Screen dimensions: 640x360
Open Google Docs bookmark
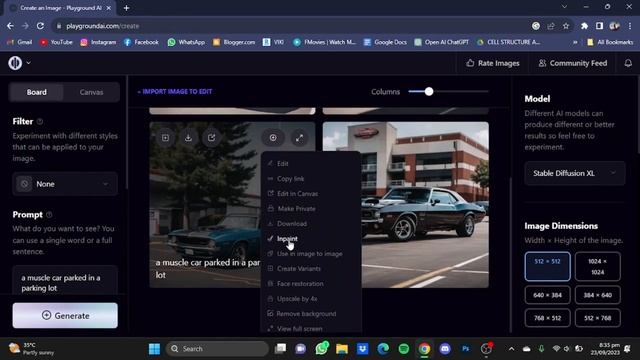click(385, 42)
